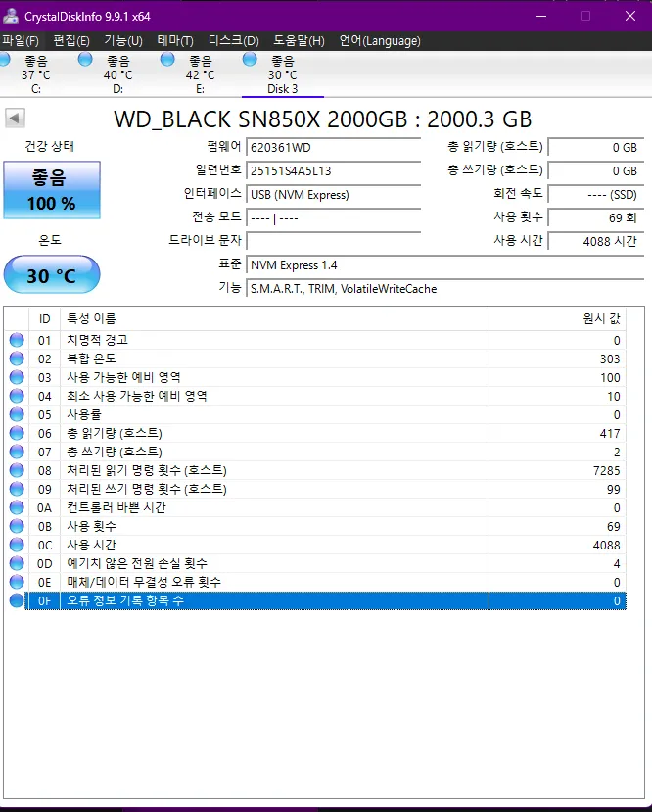Switch to the D: drive tab at 40 °C
The width and height of the screenshot is (652, 812).
point(118,74)
